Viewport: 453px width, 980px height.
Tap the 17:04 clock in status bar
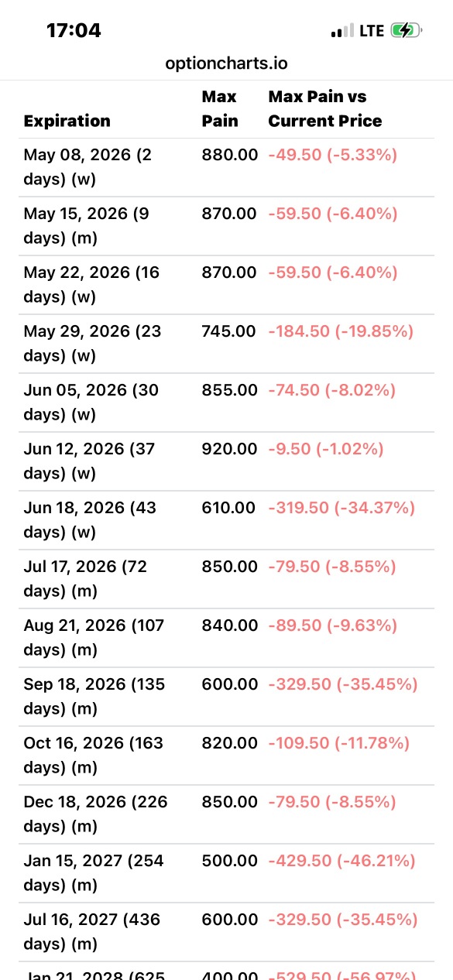click(74, 30)
